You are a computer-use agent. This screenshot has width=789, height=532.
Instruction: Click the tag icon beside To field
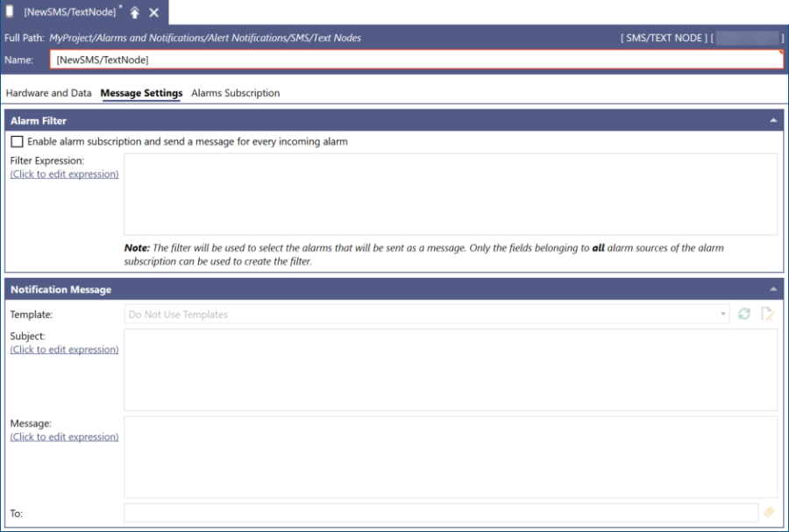coord(769,513)
